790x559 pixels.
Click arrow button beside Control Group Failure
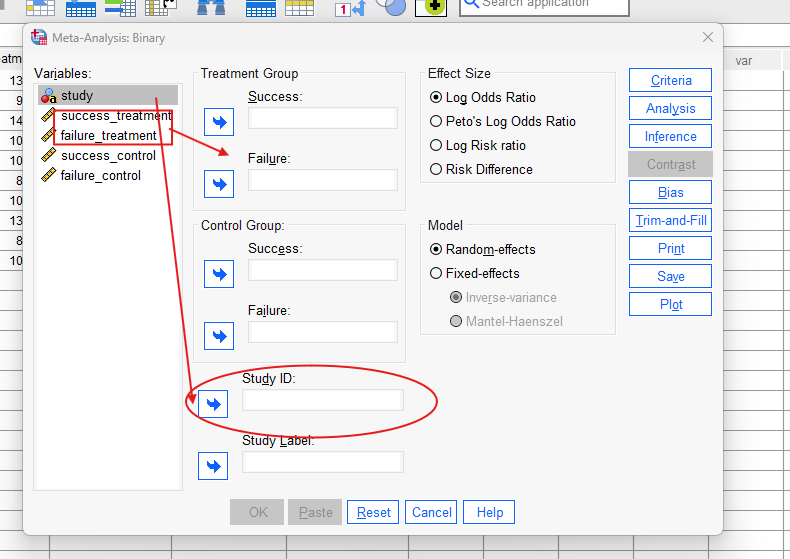[x=218, y=335]
